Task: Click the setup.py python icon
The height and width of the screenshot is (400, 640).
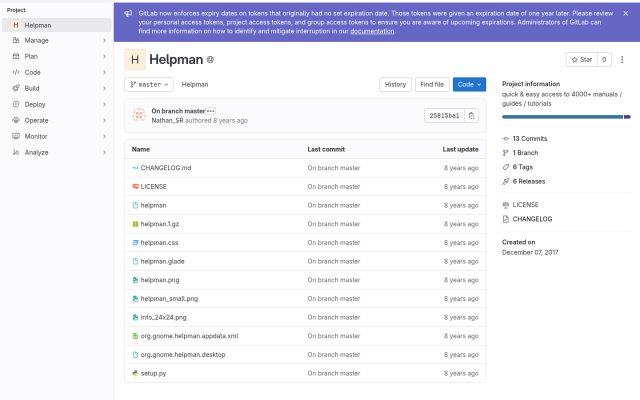Action: 135,373
